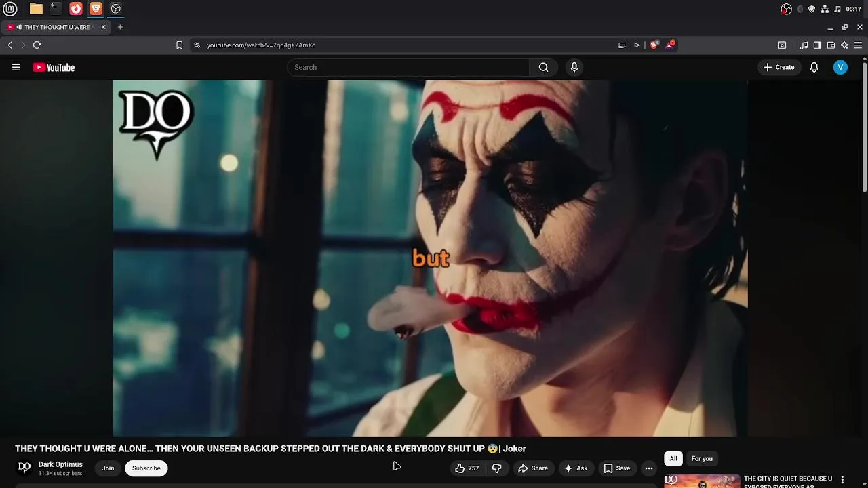Open YouTube notifications bell
Image resolution: width=868 pixels, height=488 pixels.
[814, 67]
